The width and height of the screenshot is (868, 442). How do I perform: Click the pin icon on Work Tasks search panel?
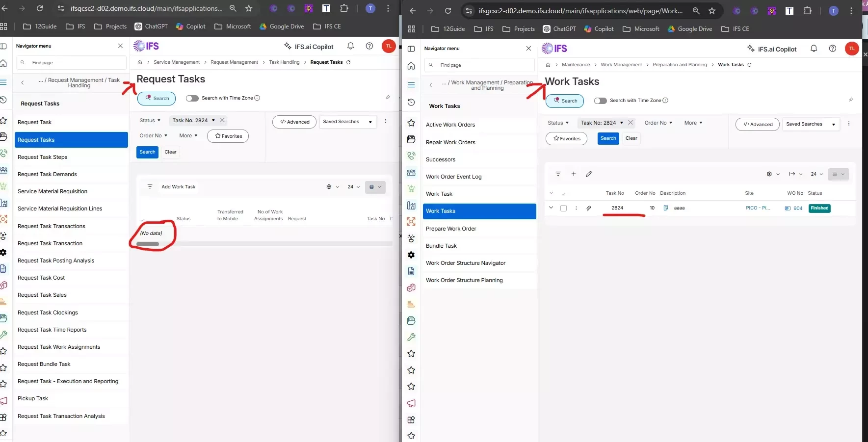(x=851, y=100)
